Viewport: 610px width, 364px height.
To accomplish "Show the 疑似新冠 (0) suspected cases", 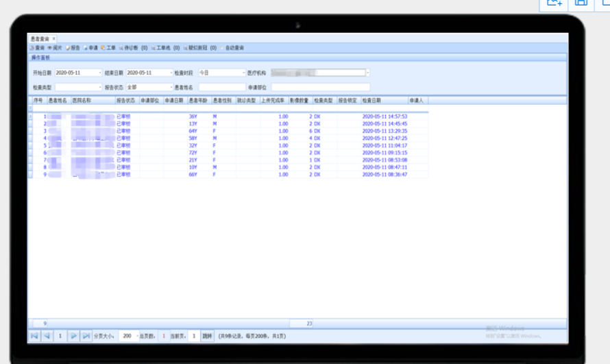I will click(x=200, y=48).
